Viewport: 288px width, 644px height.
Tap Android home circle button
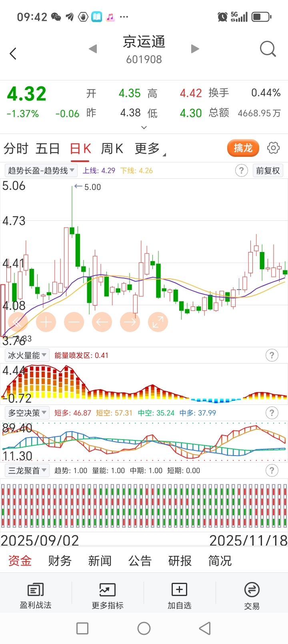(x=144, y=628)
